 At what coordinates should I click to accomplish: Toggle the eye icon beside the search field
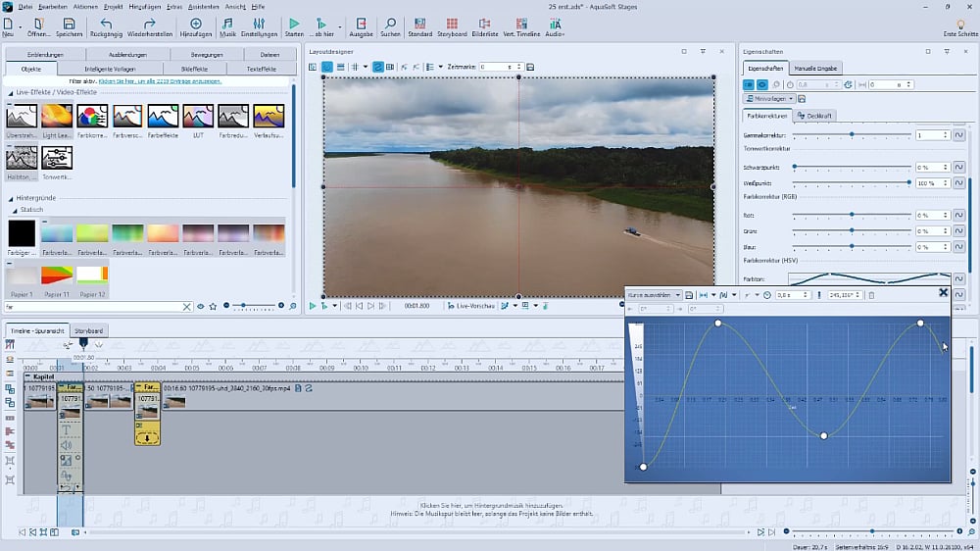200,307
